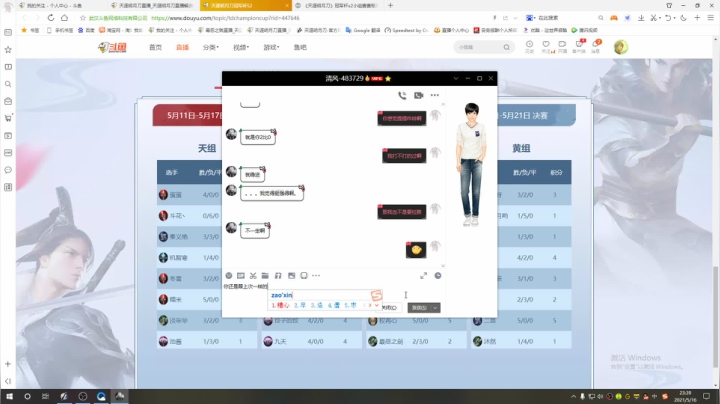Image resolution: width=720 pixels, height=404 pixels.
Task: Bookmark this page with the star icon
Action: pos(83,18)
